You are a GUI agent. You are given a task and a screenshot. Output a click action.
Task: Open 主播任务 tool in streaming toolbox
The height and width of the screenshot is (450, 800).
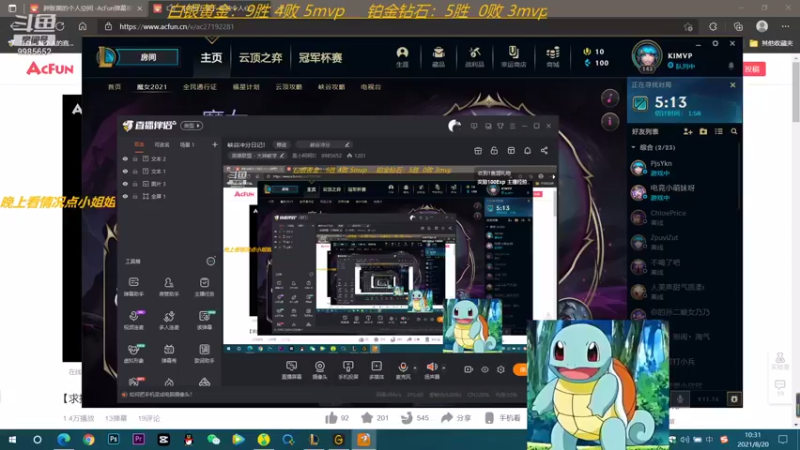click(204, 287)
